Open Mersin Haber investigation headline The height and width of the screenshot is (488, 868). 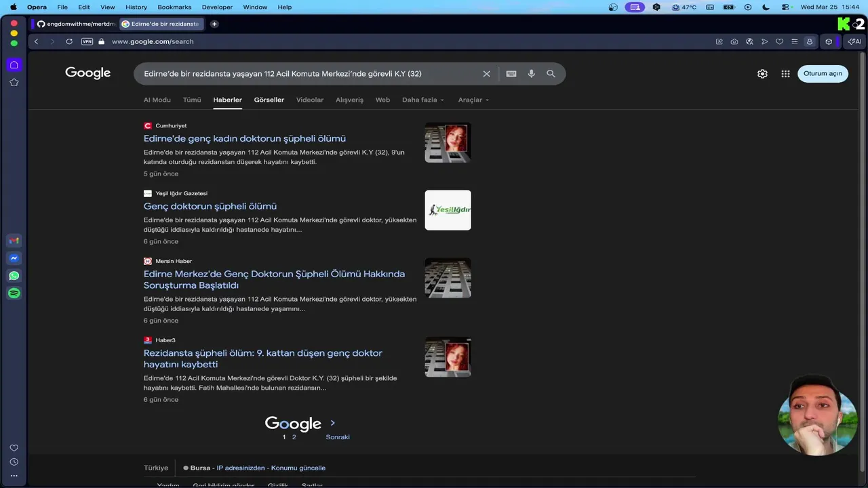coord(274,279)
